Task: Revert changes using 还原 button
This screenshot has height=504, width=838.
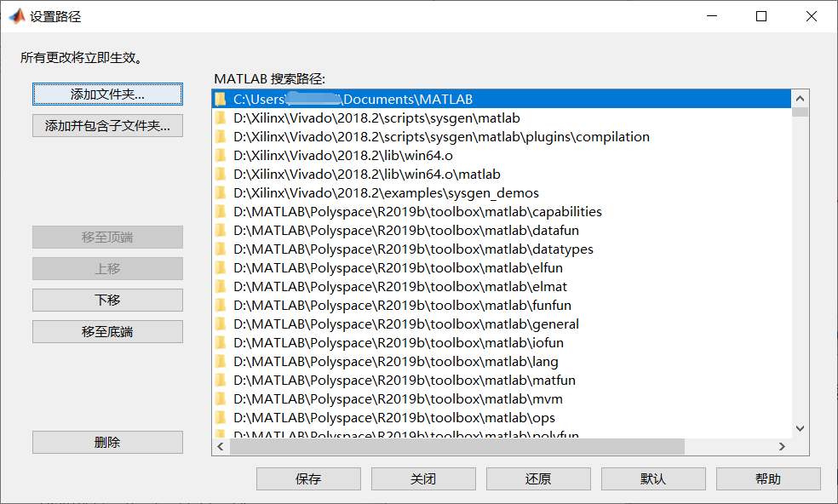Action: [538, 478]
